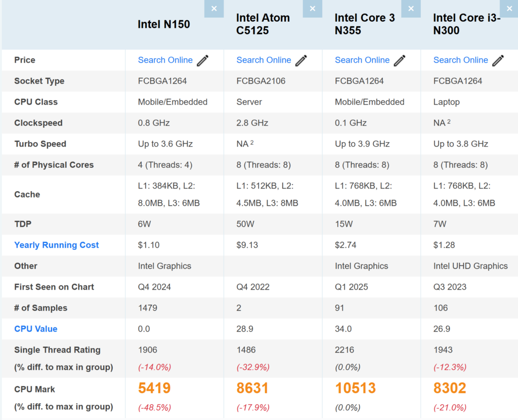
Task: Open the Yearly Running Cost link
Action: click(57, 245)
